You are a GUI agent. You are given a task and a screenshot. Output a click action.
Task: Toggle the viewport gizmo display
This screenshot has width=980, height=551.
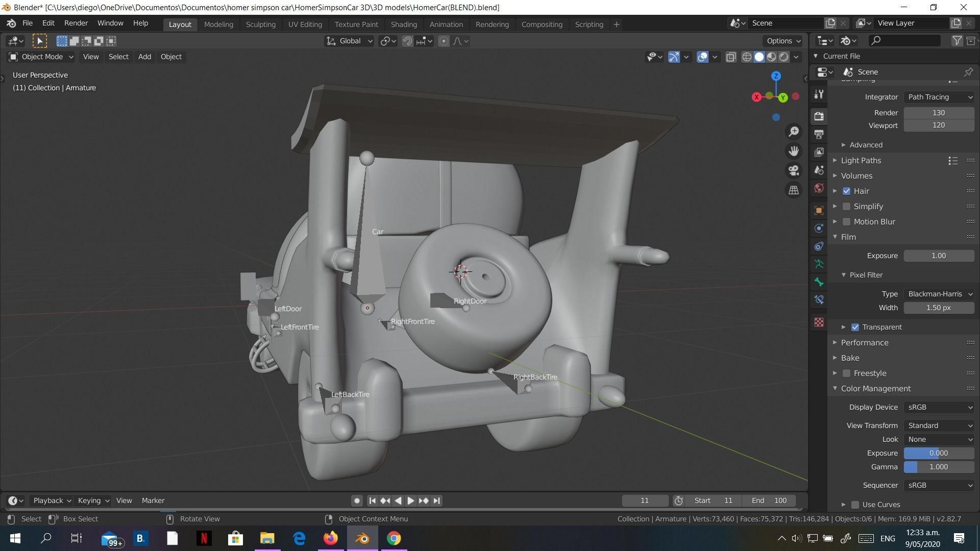click(x=674, y=57)
